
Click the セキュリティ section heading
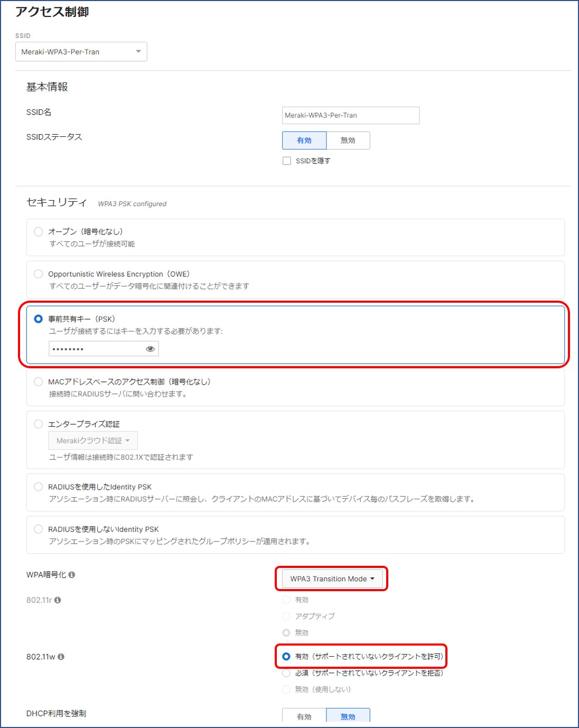(57, 202)
